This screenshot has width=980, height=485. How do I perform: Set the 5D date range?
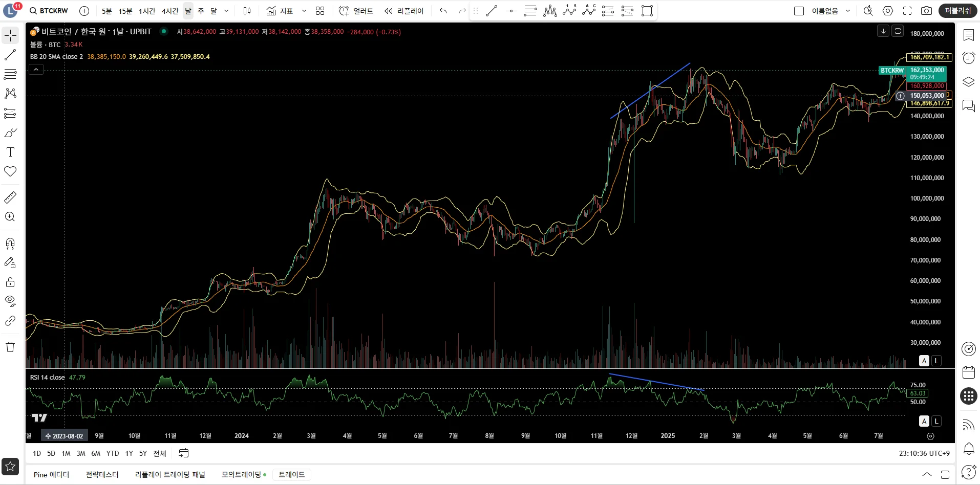click(51, 453)
